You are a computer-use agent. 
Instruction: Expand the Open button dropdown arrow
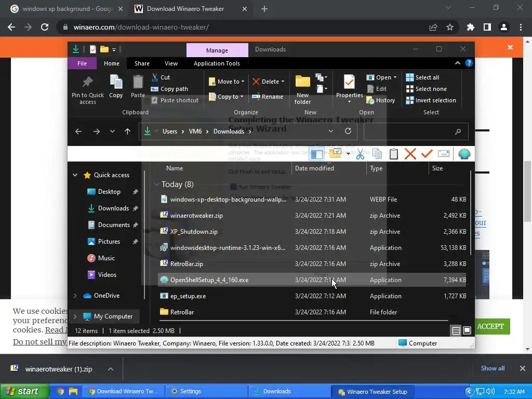pos(395,77)
